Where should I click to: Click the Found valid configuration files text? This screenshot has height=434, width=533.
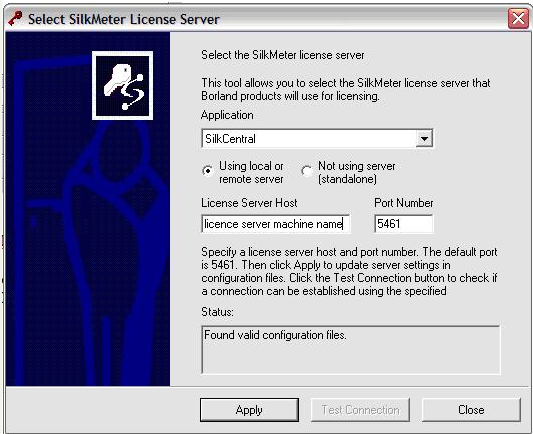click(275, 335)
